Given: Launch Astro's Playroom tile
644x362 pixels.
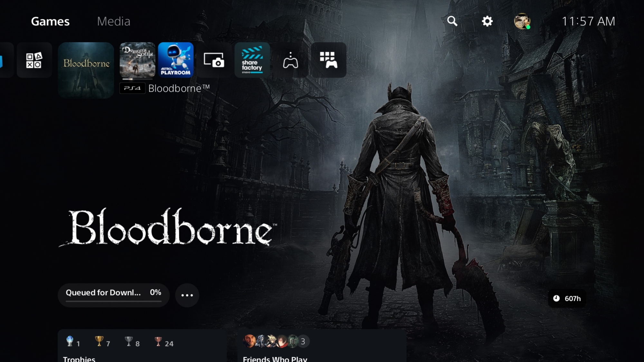Looking at the screenshot, I should (x=176, y=60).
